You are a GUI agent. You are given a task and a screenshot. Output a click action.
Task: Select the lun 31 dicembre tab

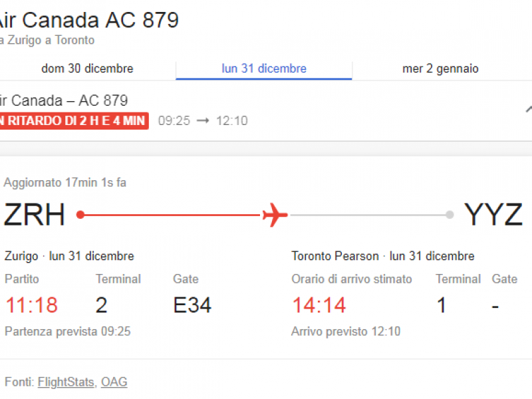[264, 68]
